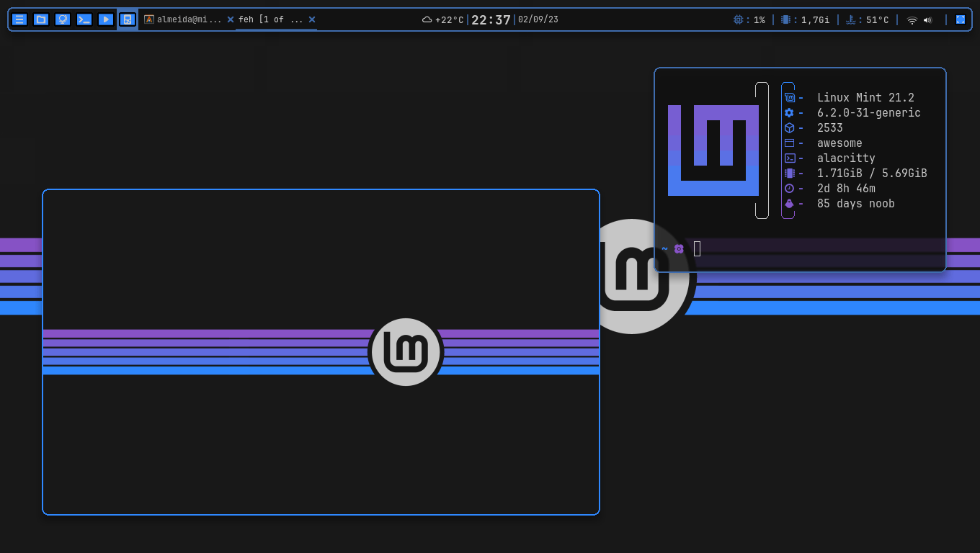980x553 pixels.
Task: Click the 22:37 clock
Action: [491, 20]
